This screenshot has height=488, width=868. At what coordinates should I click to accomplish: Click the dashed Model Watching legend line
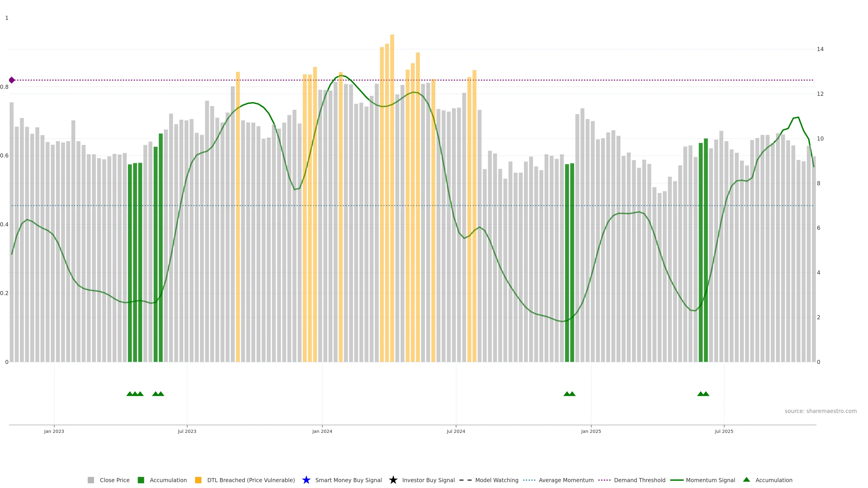[465, 480]
